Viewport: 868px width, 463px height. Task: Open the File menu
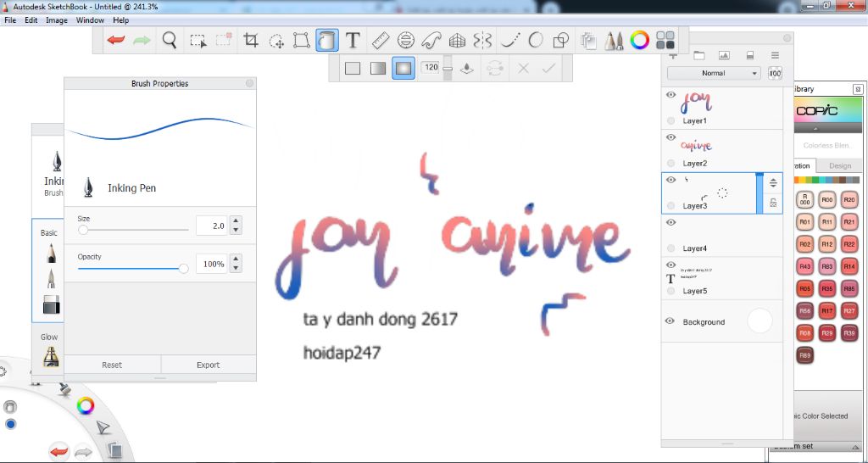tap(10, 20)
